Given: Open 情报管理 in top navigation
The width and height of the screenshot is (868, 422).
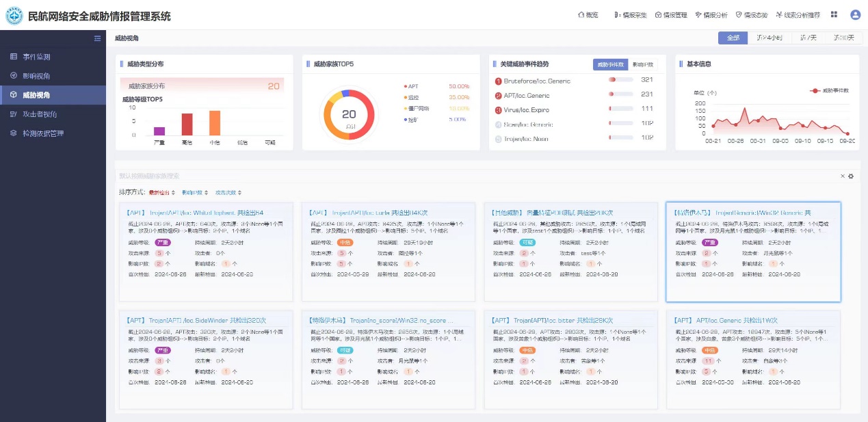Looking at the screenshot, I should [671, 15].
